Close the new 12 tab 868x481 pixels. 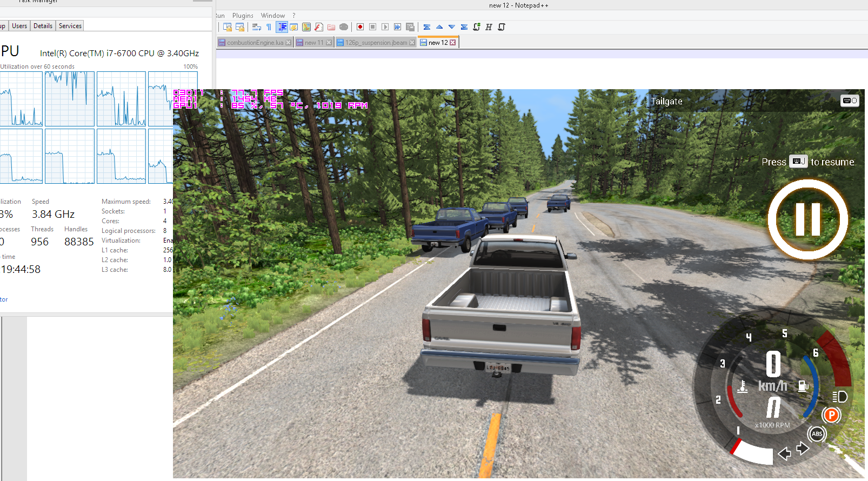453,43
